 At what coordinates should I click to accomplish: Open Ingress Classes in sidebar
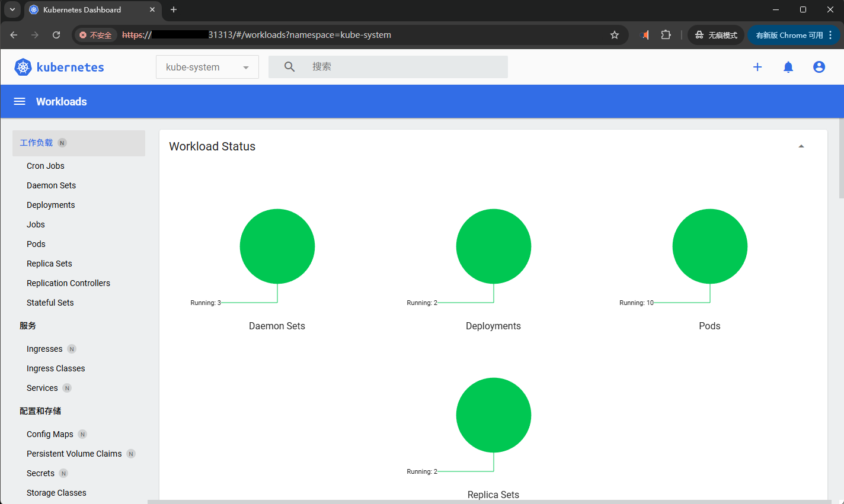click(x=56, y=368)
